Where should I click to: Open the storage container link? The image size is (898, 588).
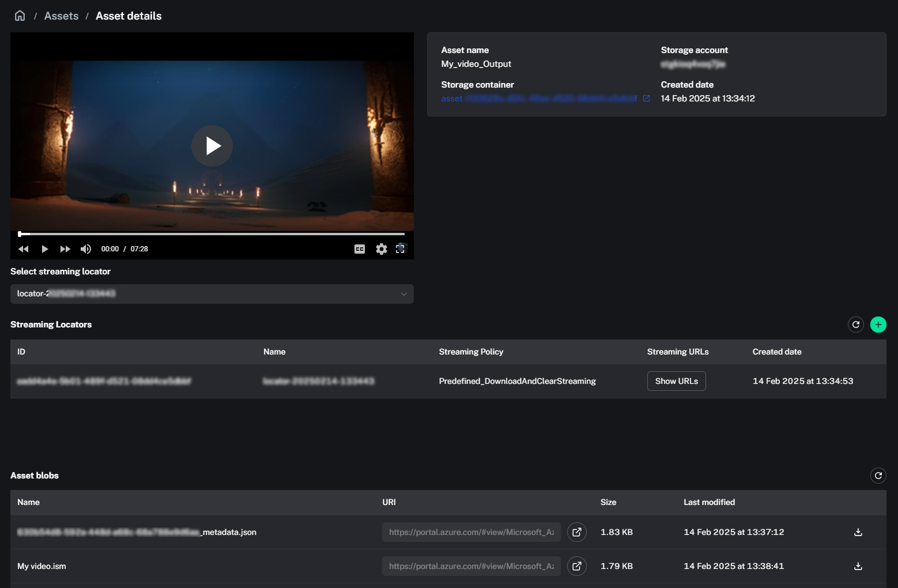539,99
